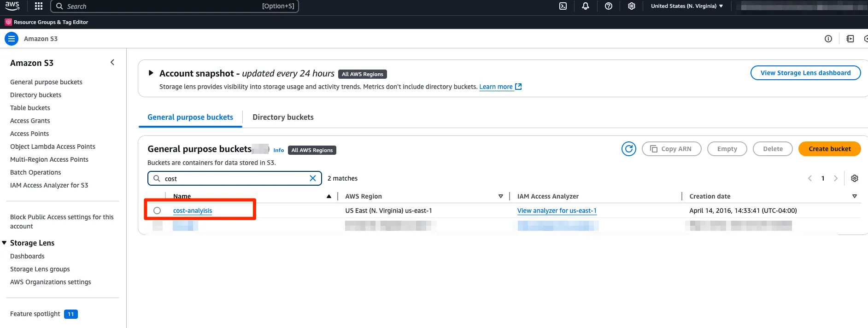Open console settings gear in top bar
Screen dimensions: 868x328
tap(632, 6)
